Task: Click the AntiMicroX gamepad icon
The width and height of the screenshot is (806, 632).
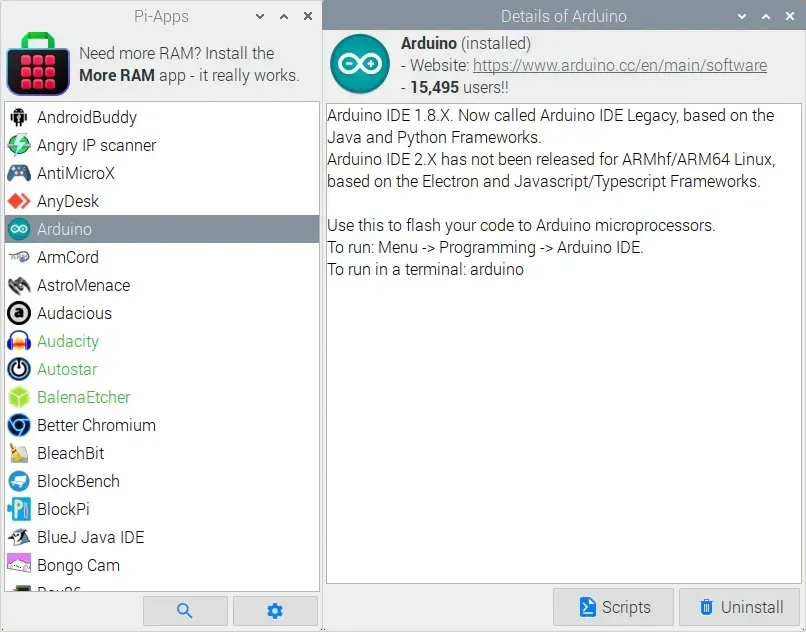Action: coord(19,173)
